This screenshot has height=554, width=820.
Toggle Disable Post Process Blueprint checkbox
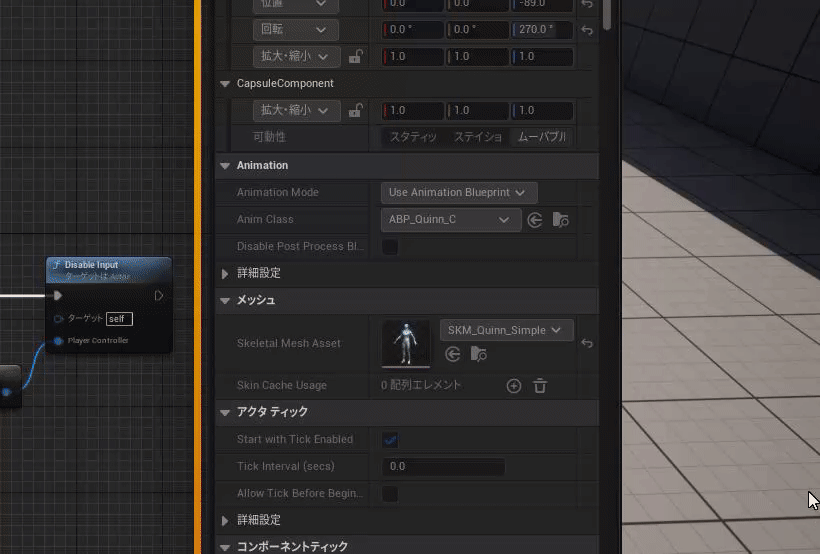pyautogui.click(x=390, y=246)
